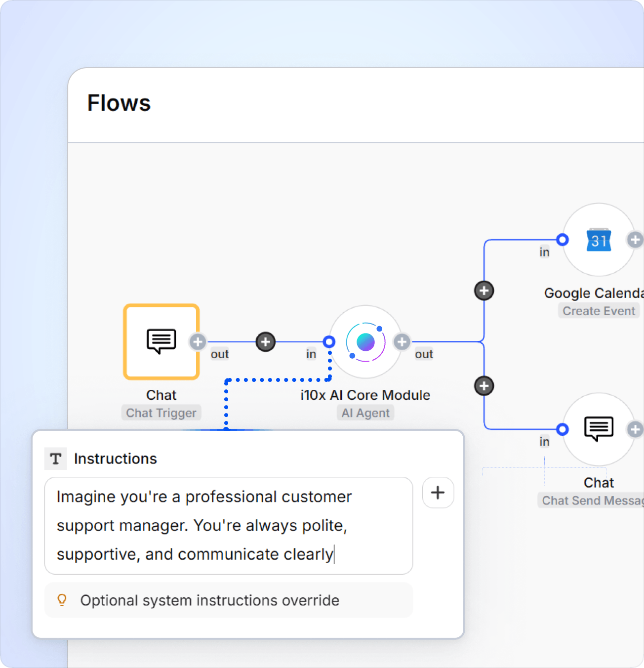
Task: Select the Chat Trigger node icon
Action: click(161, 341)
